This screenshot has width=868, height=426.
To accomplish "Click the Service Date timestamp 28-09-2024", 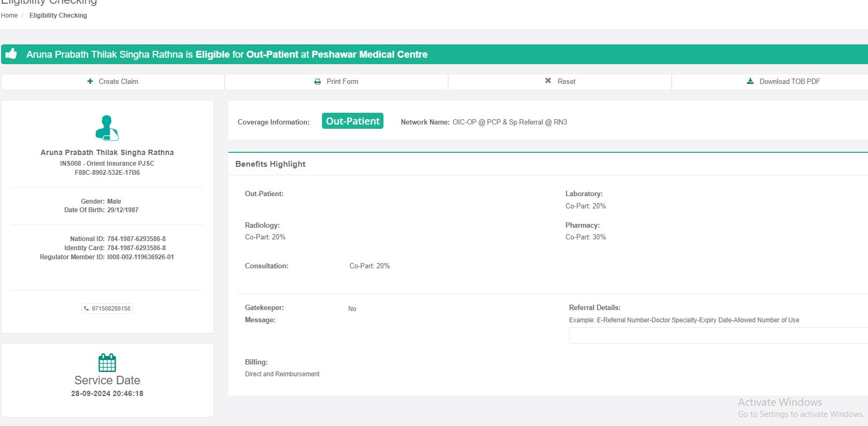I will (x=107, y=393).
